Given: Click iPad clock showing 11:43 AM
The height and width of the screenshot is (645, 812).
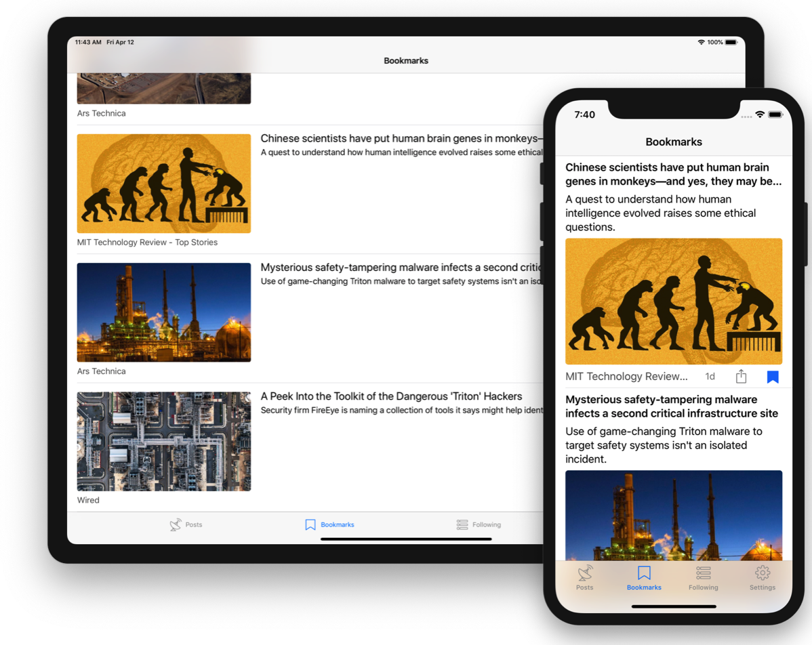Looking at the screenshot, I should 88,43.
